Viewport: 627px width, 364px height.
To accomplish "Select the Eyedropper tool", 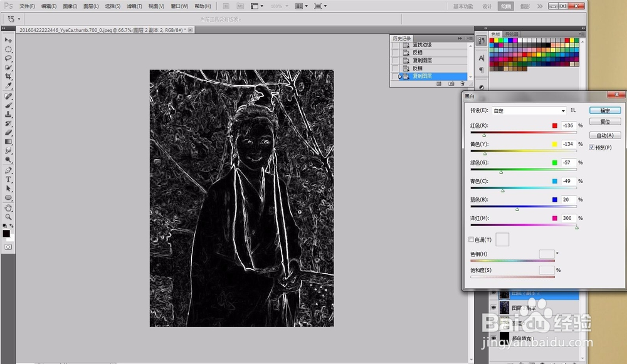I will (8, 85).
